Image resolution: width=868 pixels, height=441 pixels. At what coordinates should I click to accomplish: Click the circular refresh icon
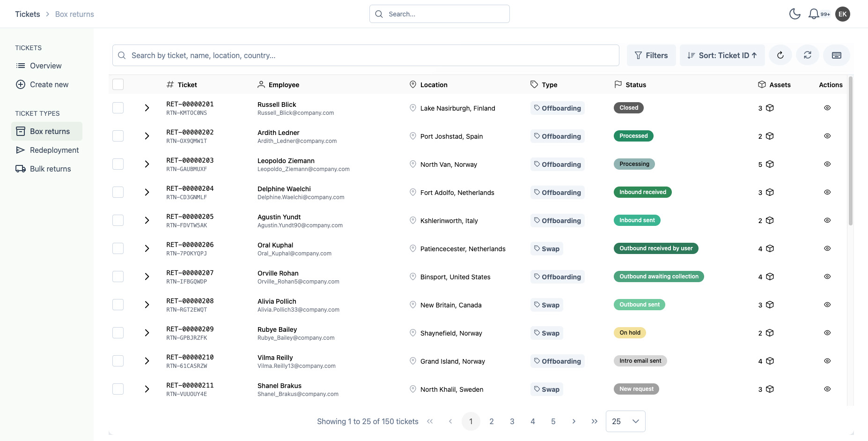780,55
